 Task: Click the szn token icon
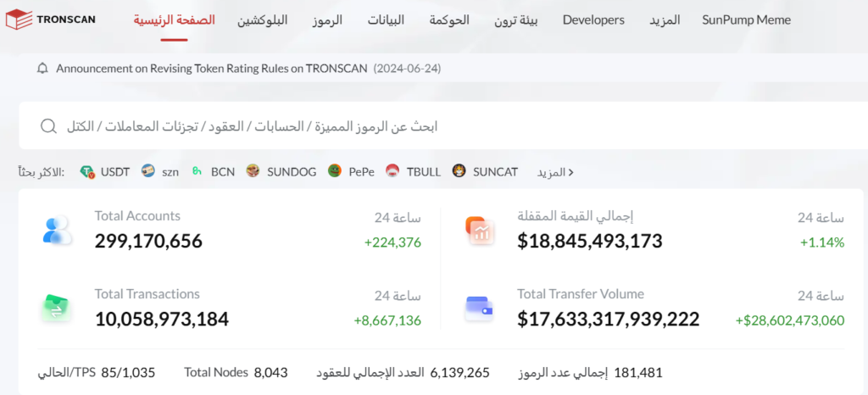147,171
